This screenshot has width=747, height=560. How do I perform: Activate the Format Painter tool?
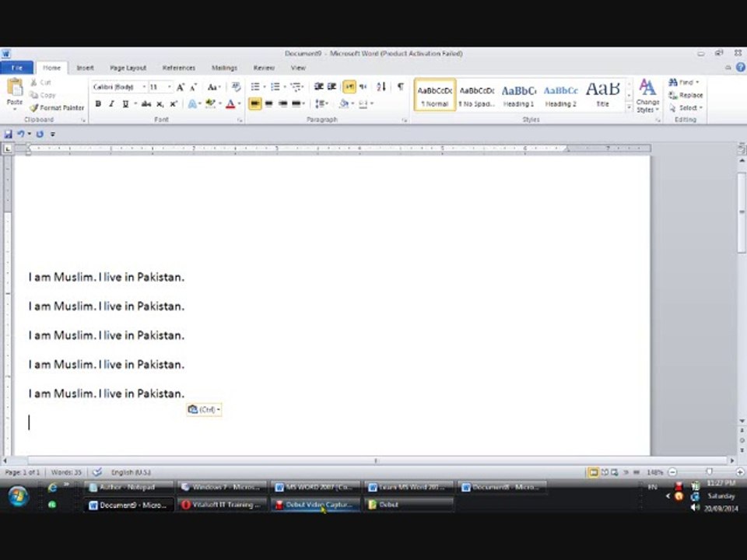click(x=57, y=107)
